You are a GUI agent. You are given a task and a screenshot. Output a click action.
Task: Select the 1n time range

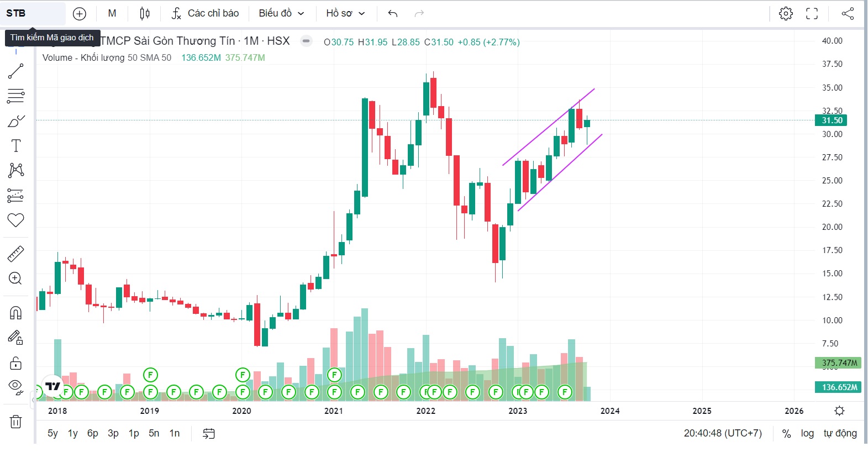tap(175, 433)
